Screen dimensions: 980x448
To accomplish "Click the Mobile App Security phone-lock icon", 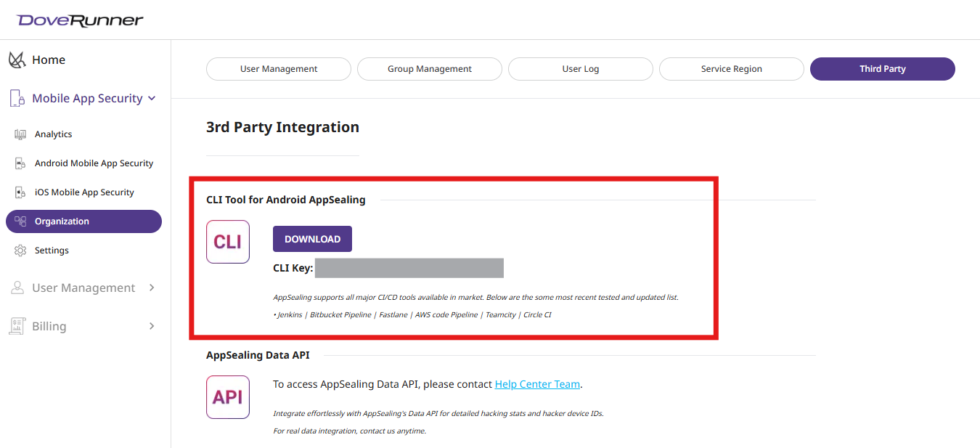I will [x=17, y=99].
